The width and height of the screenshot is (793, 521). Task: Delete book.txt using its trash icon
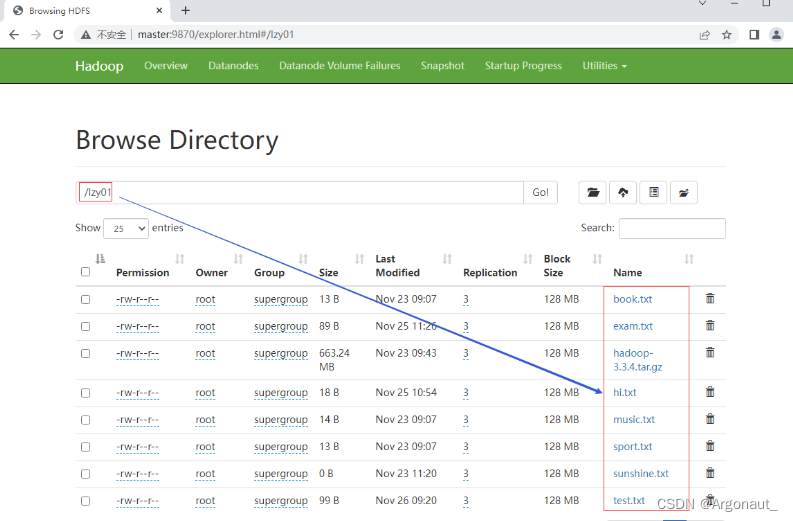coord(710,299)
